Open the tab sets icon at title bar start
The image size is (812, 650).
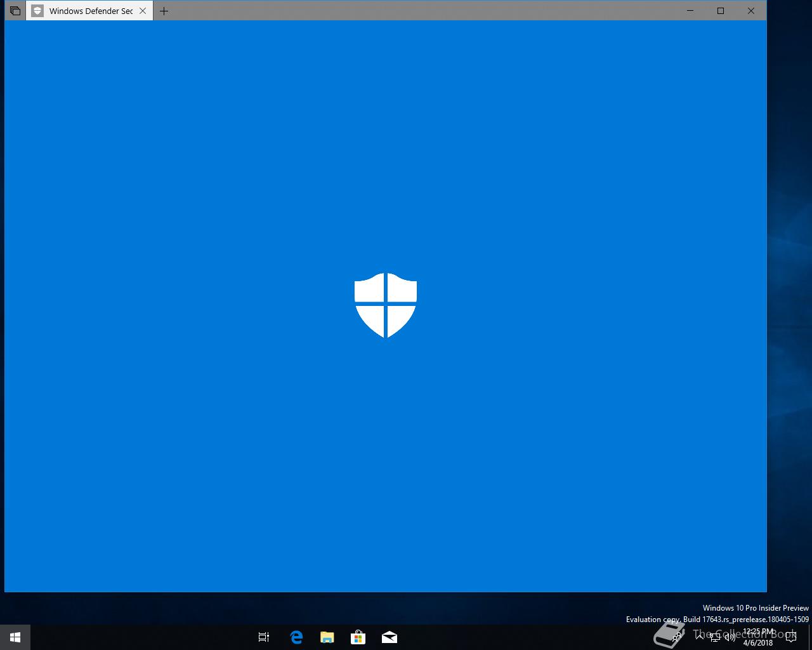15,11
